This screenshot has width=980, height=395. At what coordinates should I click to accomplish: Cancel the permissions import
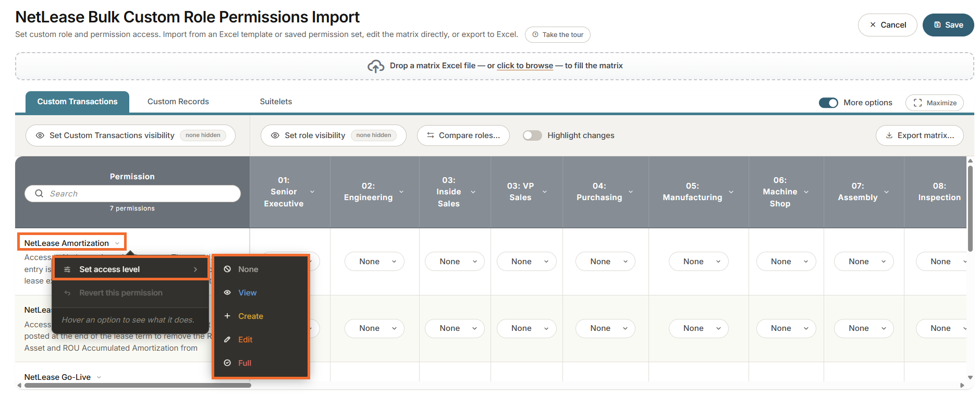click(887, 25)
